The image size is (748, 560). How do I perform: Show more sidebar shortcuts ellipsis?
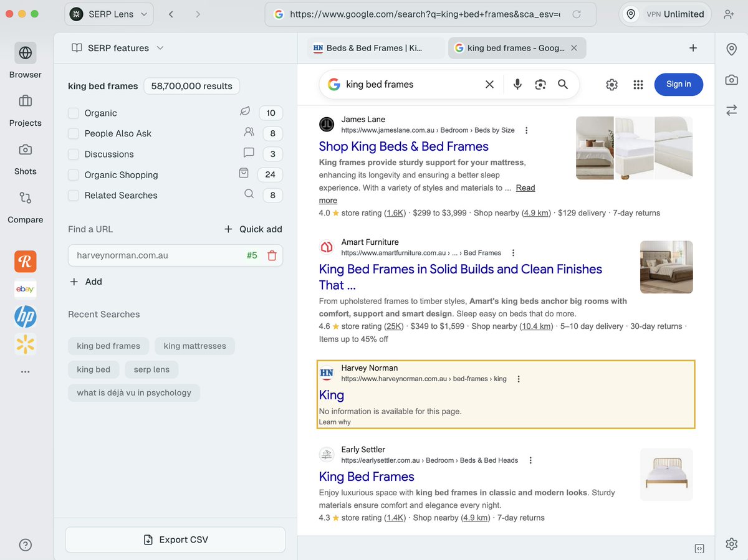[x=26, y=372]
